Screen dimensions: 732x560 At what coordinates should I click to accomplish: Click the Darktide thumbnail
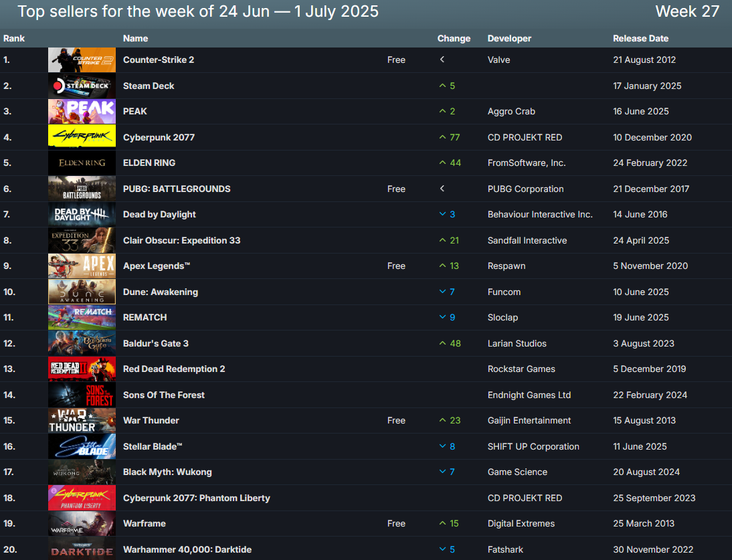pyautogui.click(x=82, y=549)
